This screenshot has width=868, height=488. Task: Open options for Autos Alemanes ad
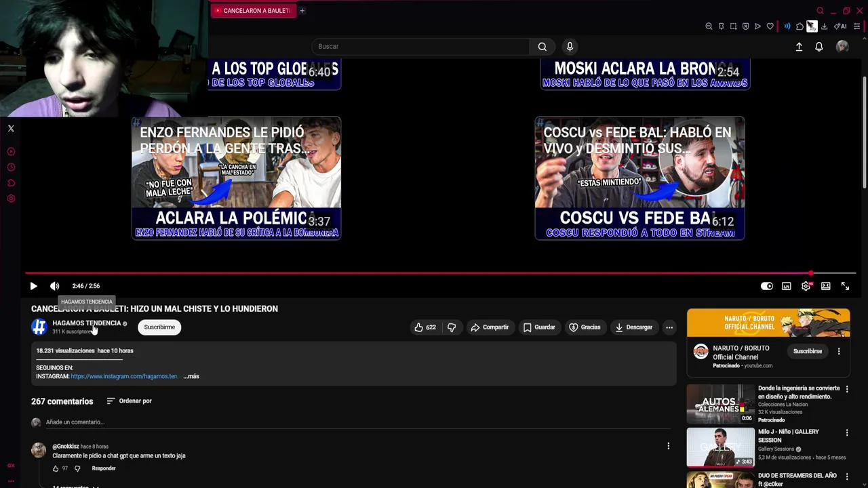pyautogui.click(x=846, y=389)
